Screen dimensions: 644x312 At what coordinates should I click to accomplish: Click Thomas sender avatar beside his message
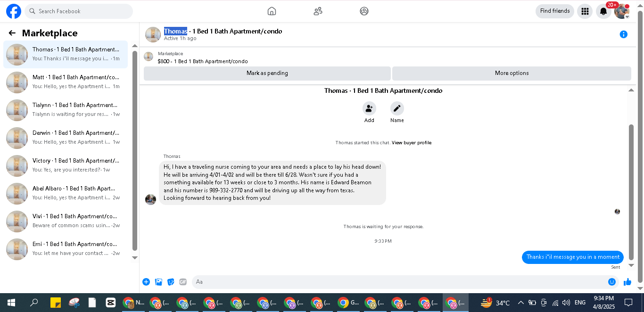pos(150,199)
